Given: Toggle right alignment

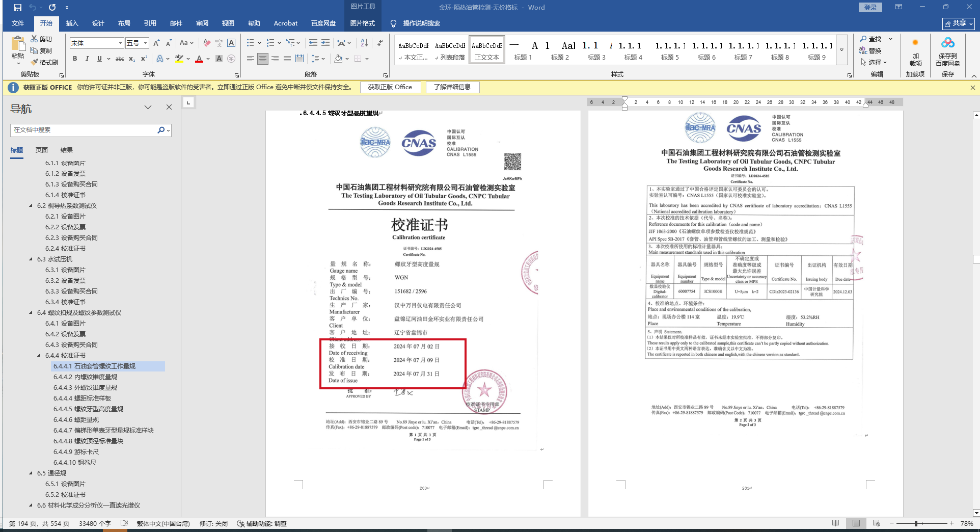Looking at the screenshot, I should (x=275, y=59).
